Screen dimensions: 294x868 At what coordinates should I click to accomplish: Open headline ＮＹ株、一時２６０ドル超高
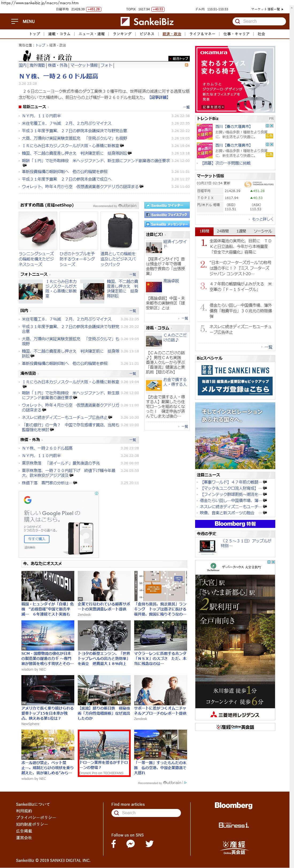59,76
